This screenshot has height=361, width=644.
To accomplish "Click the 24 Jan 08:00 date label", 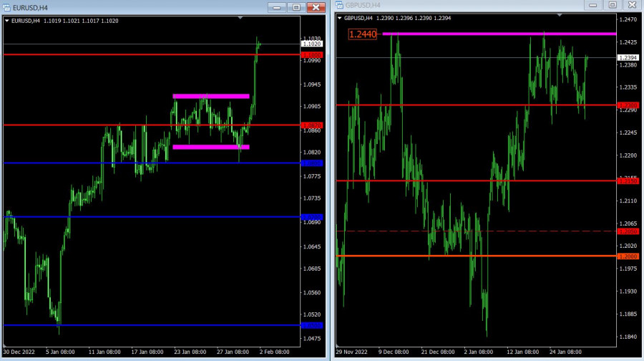I will [565, 352].
